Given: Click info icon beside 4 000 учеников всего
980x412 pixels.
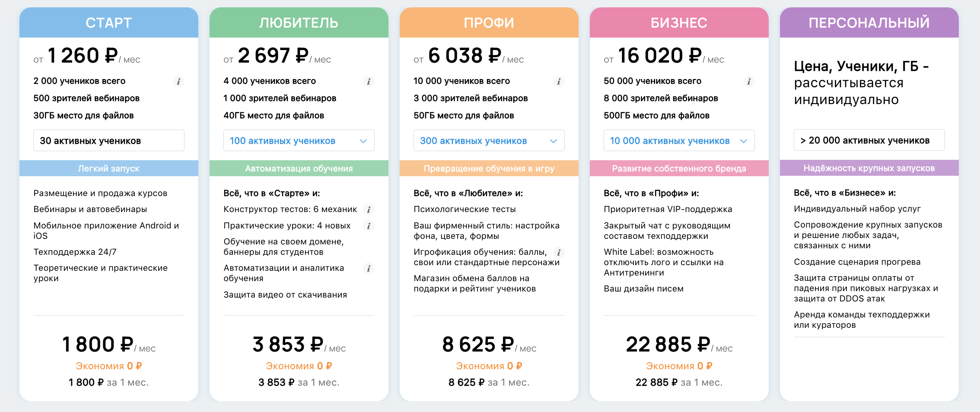Looking at the screenshot, I should click(x=369, y=81).
